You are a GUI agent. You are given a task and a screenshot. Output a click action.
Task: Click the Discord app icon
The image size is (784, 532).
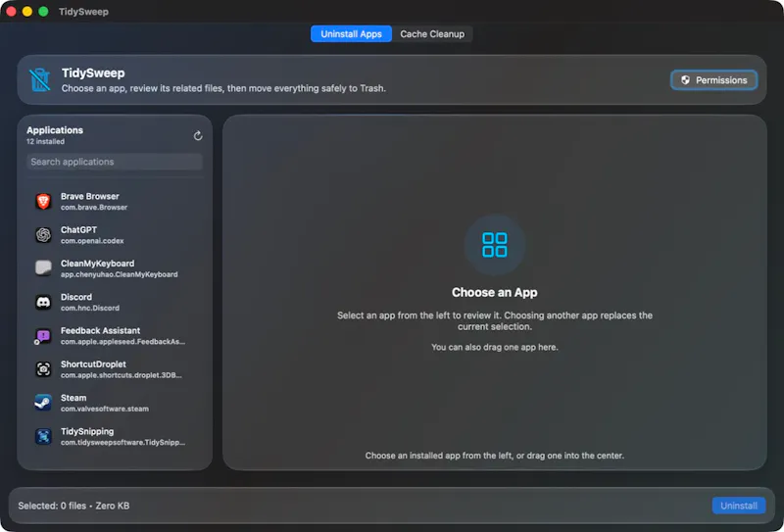click(43, 302)
